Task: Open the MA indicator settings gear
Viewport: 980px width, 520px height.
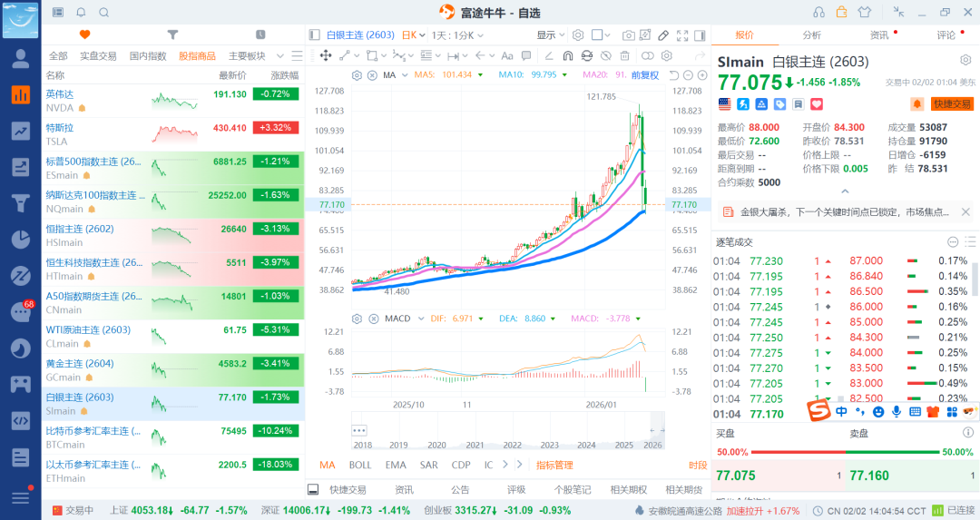Action: [x=357, y=75]
